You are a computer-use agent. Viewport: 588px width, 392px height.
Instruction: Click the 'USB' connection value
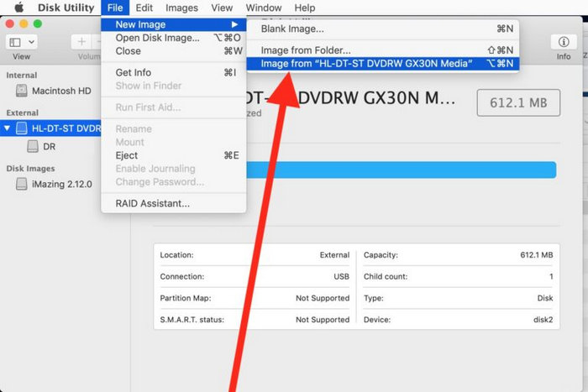341,276
